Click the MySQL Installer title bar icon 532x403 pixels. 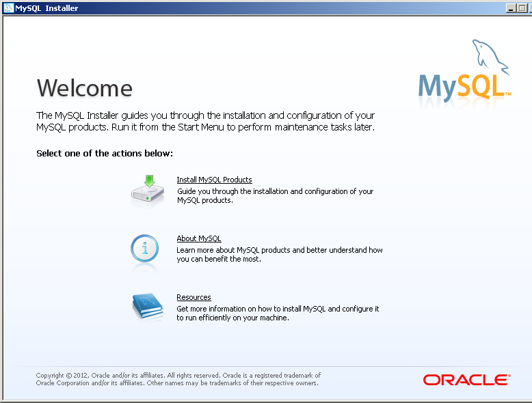click(8, 8)
